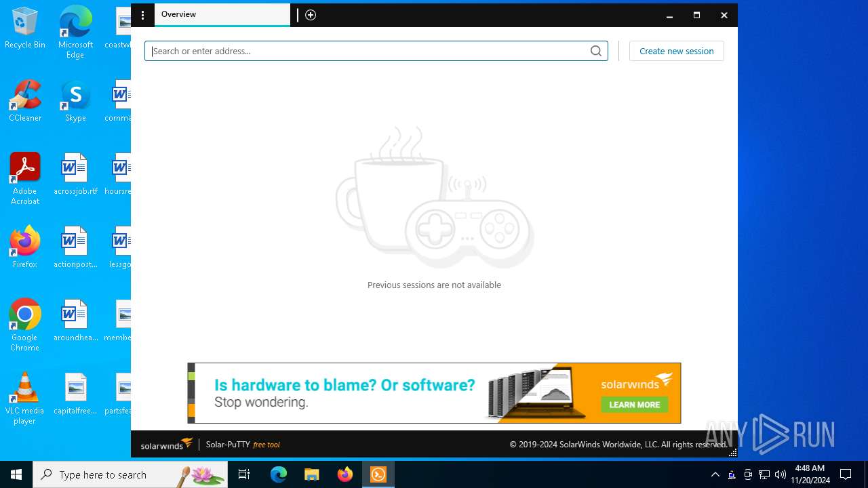Select the Adobe Acrobat desktop shortcut
Image resolution: width=868 pixels, height=488 pixels.
click(x=25, y=179)
